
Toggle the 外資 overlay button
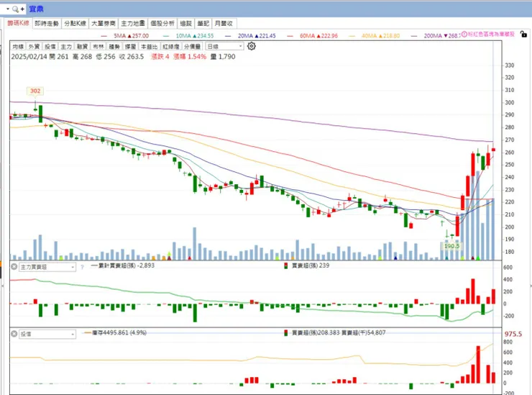tap(35, 47)
